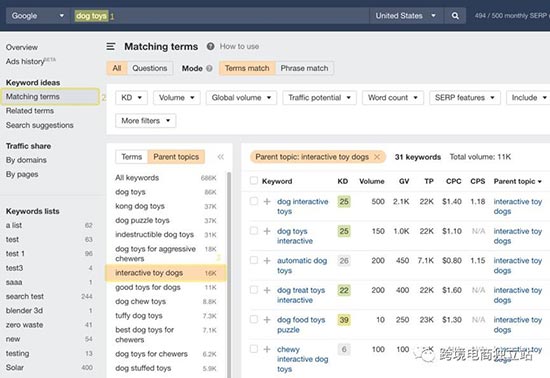Add 'dog food toys puzzle' with plus icon

click(x=267, y=320)
